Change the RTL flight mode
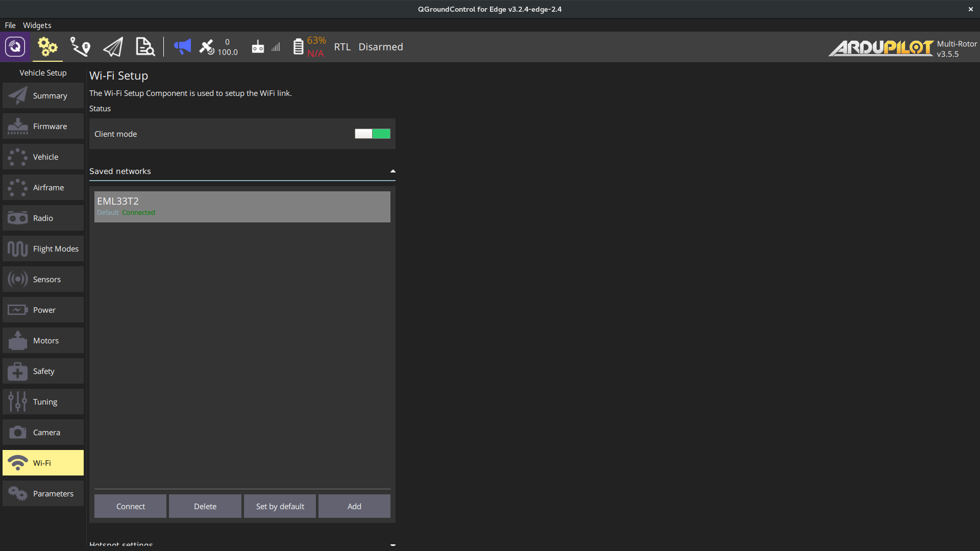 [342, 47]
